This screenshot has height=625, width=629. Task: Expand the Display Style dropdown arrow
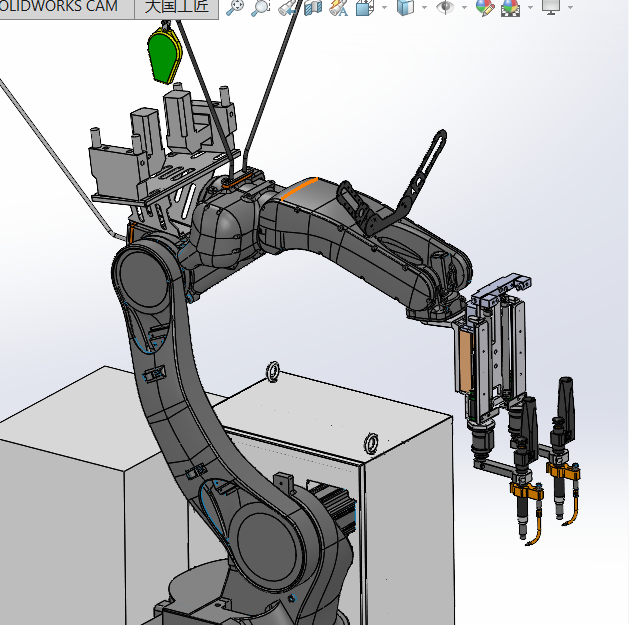coord(424,7)
